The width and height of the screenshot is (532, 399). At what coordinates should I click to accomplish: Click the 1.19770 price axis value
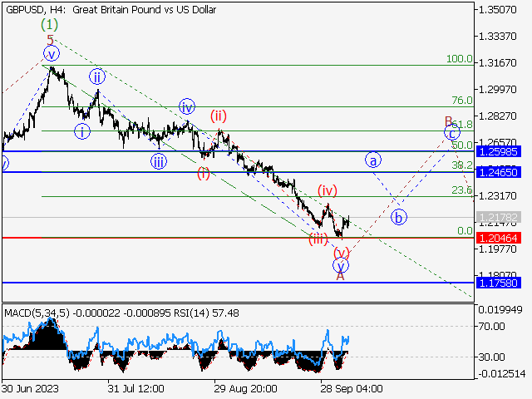point(497,249)
